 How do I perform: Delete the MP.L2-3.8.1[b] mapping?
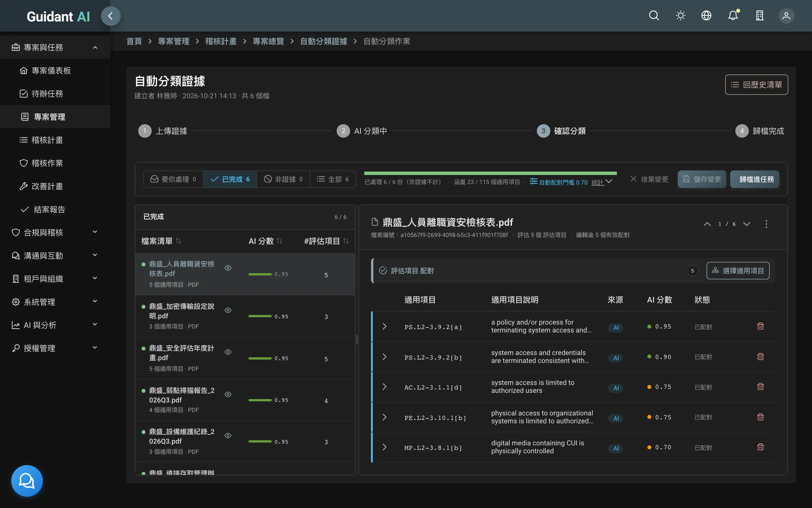point(760,447)
